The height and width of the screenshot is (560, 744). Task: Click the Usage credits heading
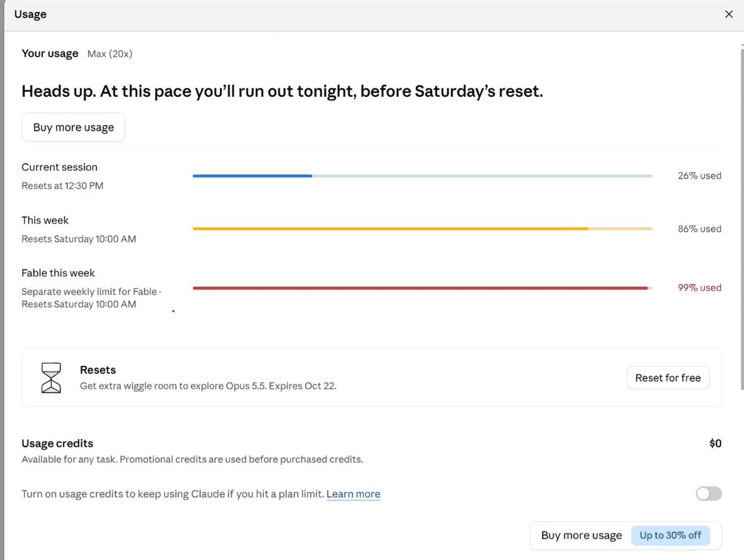(x=58, y=443)
